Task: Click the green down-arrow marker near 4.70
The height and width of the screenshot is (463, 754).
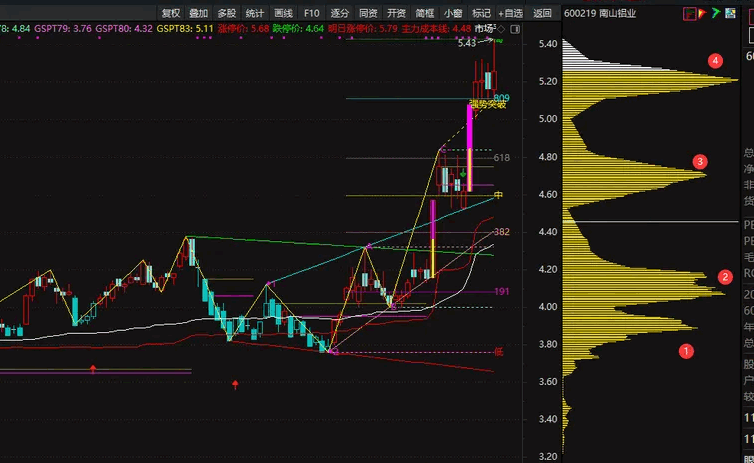Action: [463, 173]
